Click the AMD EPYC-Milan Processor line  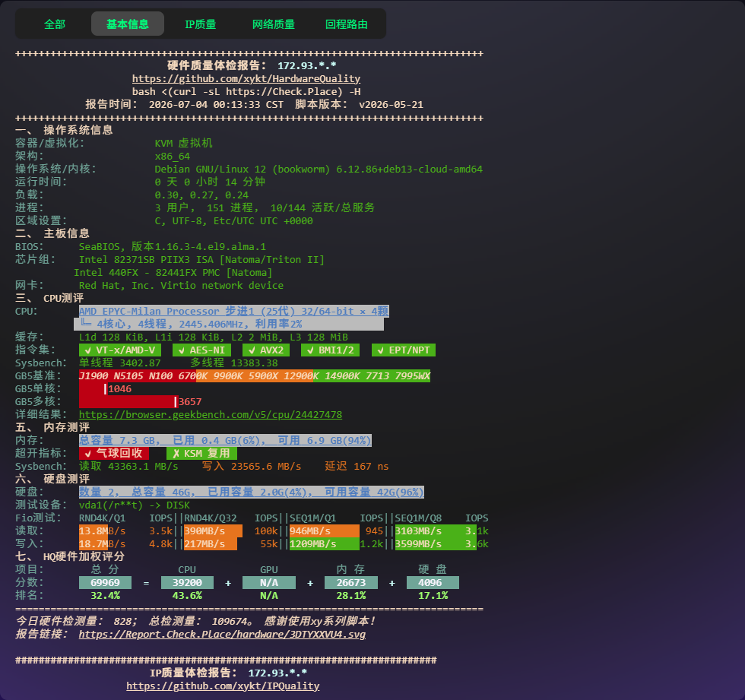[234, 311]
